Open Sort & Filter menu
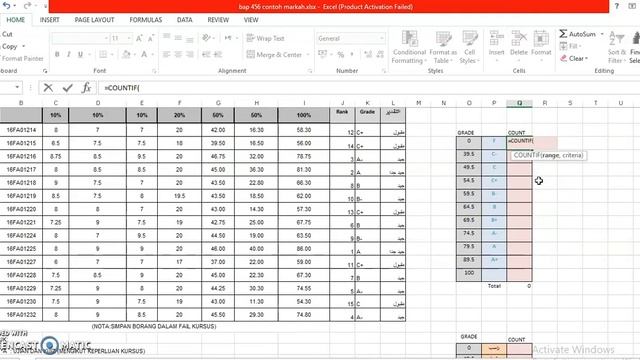This screenshot has height=360, width=640. tap(617, 47)
